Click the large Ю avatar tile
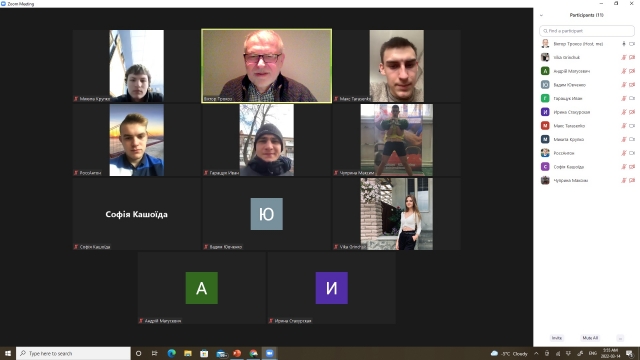 [267, 214]
